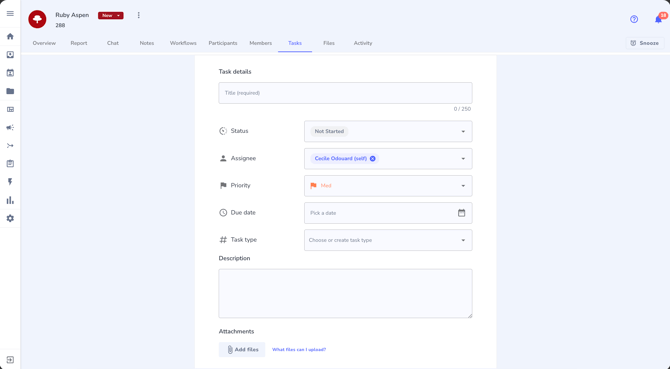Remove Cecile Odouard from assignee chip

[373, 158]
